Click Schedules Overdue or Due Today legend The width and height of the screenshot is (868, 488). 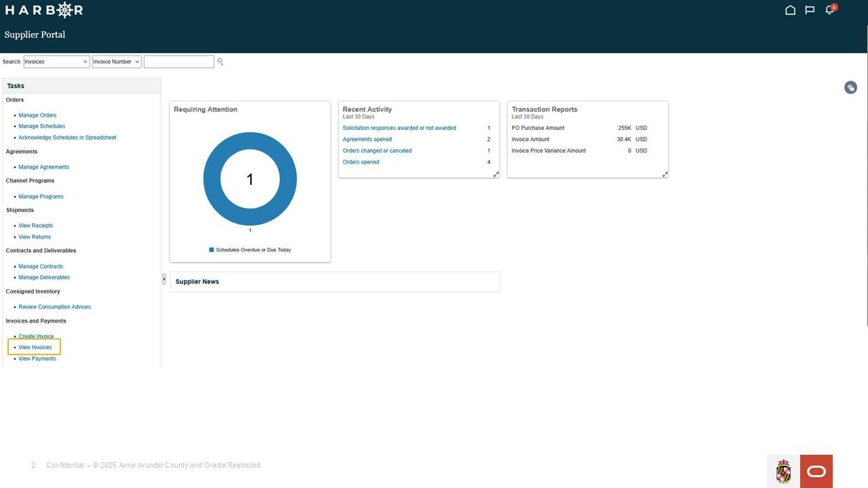click(250, 250)
